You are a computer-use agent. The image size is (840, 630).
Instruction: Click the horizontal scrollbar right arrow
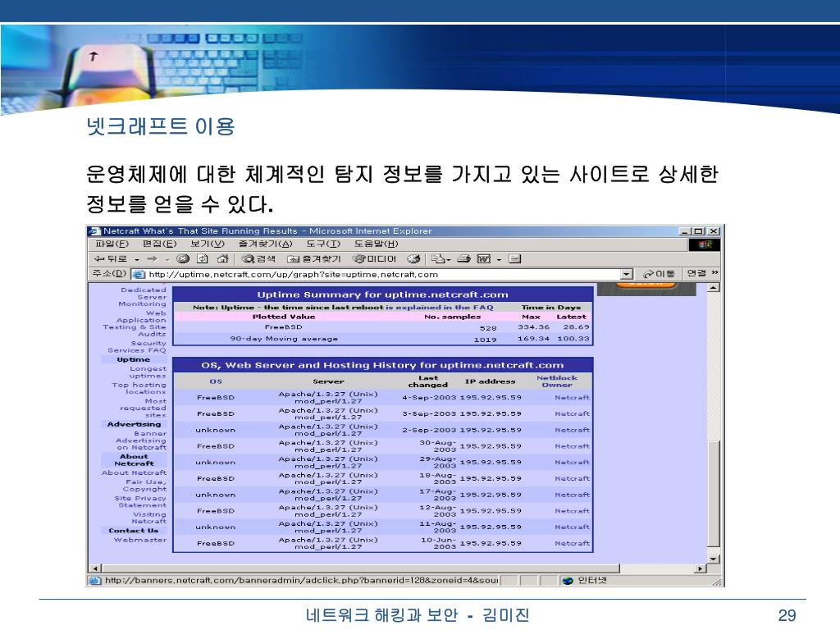pos(701,568)
